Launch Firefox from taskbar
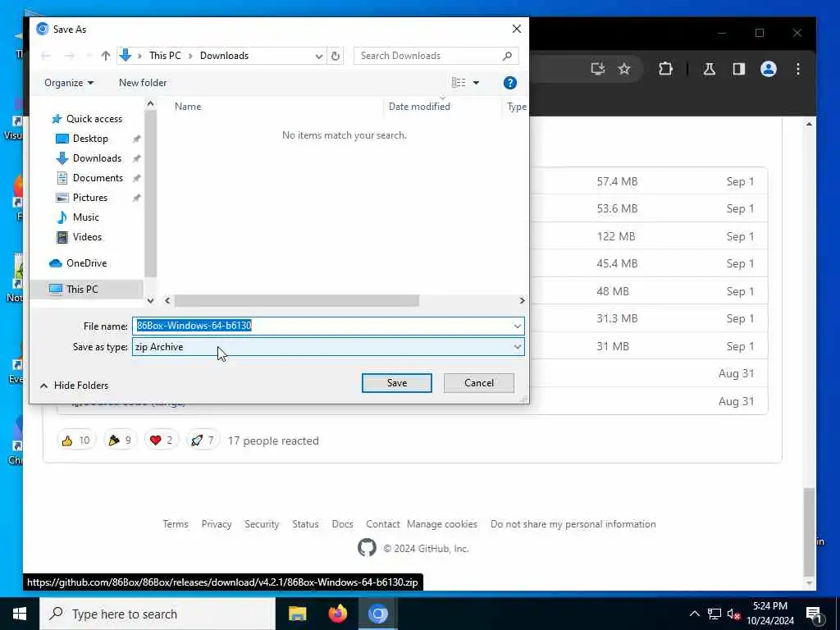The image size is (840, 630). coord(337,614)
